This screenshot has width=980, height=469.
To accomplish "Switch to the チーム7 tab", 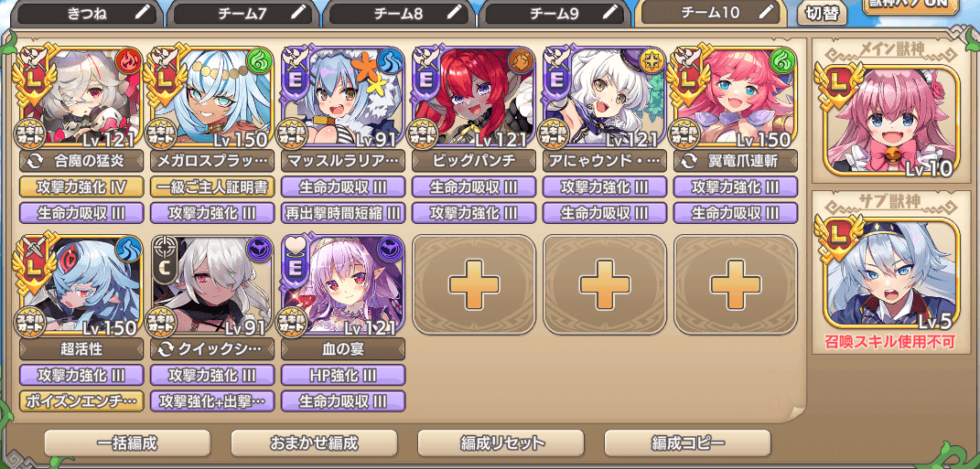I will coord(242,14).
